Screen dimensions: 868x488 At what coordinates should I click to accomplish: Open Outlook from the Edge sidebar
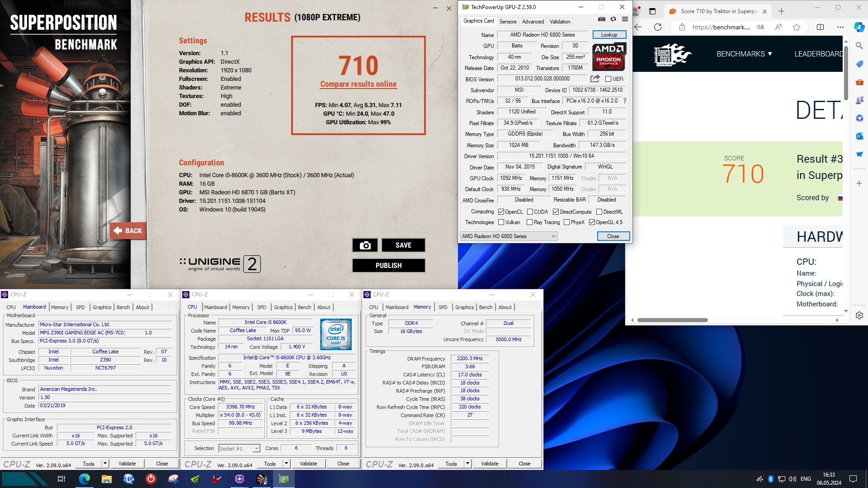(859, 136)
